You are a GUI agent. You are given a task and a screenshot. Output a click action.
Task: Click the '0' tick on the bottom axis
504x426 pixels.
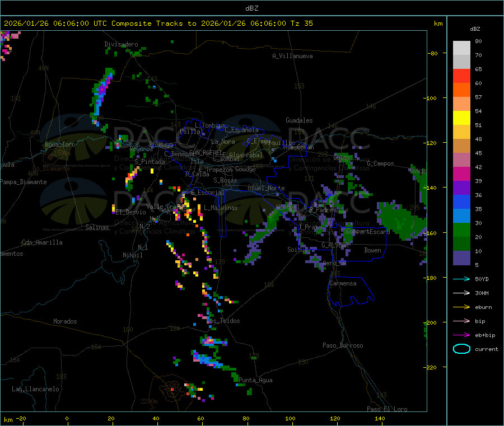point(67,418)
